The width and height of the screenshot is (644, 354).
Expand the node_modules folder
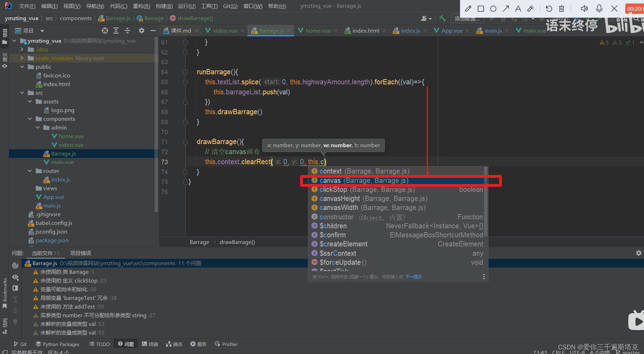tap(22, 58)
